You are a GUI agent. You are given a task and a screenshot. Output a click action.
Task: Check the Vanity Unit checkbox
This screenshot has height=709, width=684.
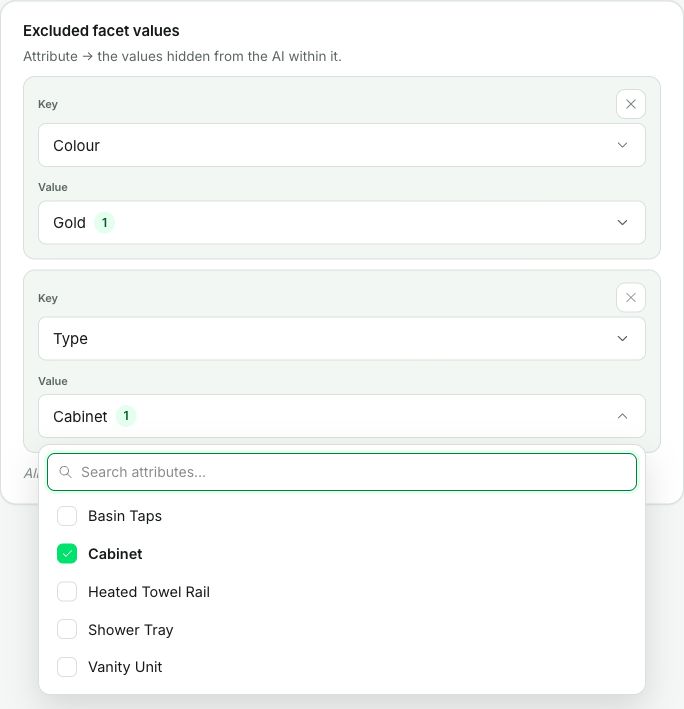coord(67,667)
